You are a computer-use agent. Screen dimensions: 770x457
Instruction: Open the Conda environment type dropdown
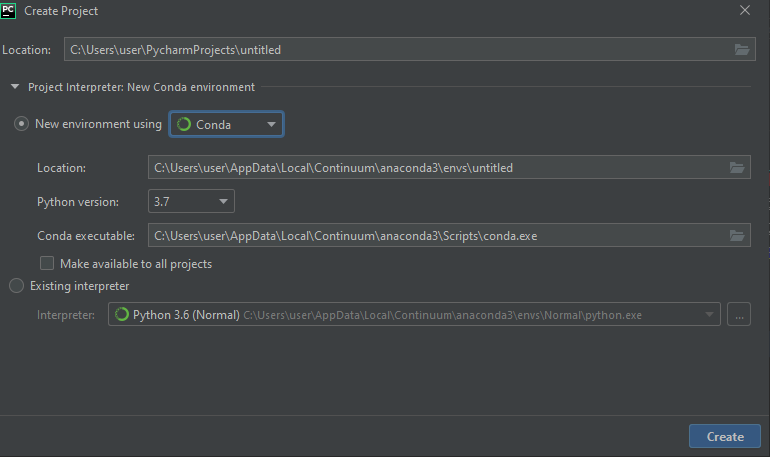click(271, 125)
